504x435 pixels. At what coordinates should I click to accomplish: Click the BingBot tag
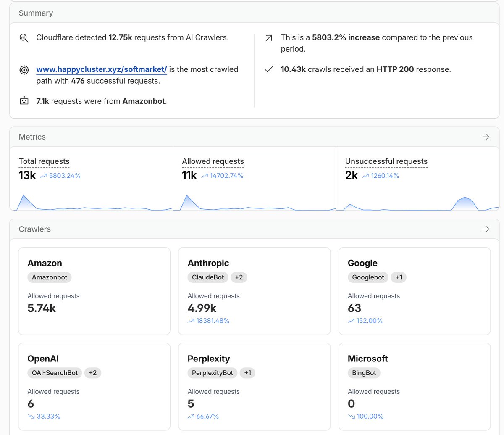point(364,373)
